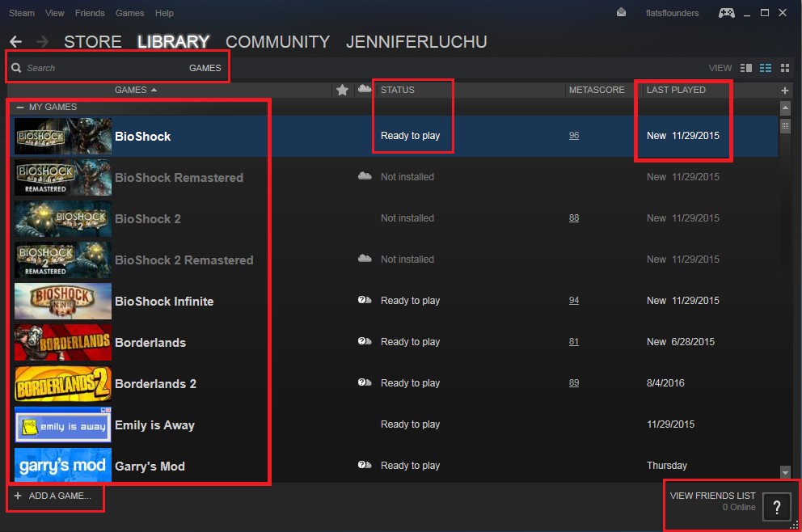The height and width of the screenshot is (532, 802).
Task: Sort by the METASCORE column header
Action: pos(597,90)
